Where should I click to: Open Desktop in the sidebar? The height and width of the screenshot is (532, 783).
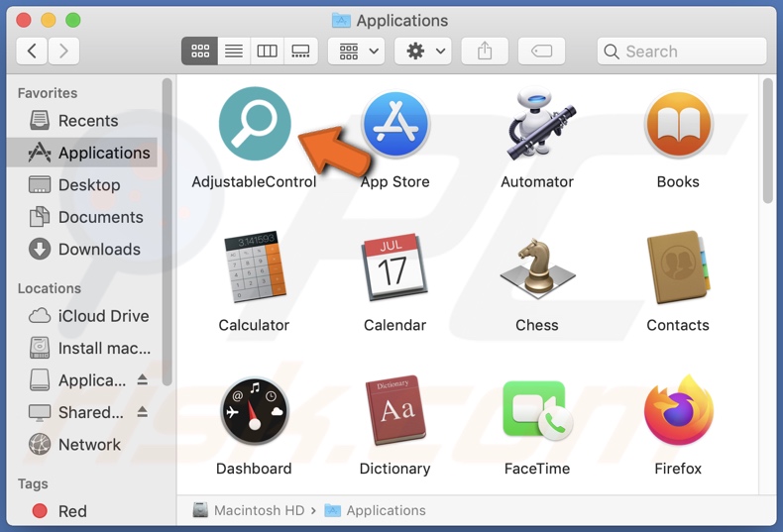82,184
